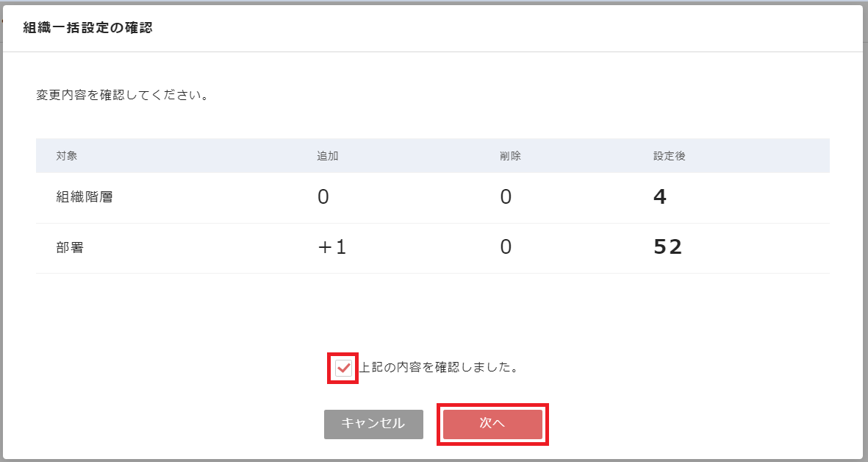Select the entire 部署 table row
The image size is (868, 462).
(x=432, y=249)
